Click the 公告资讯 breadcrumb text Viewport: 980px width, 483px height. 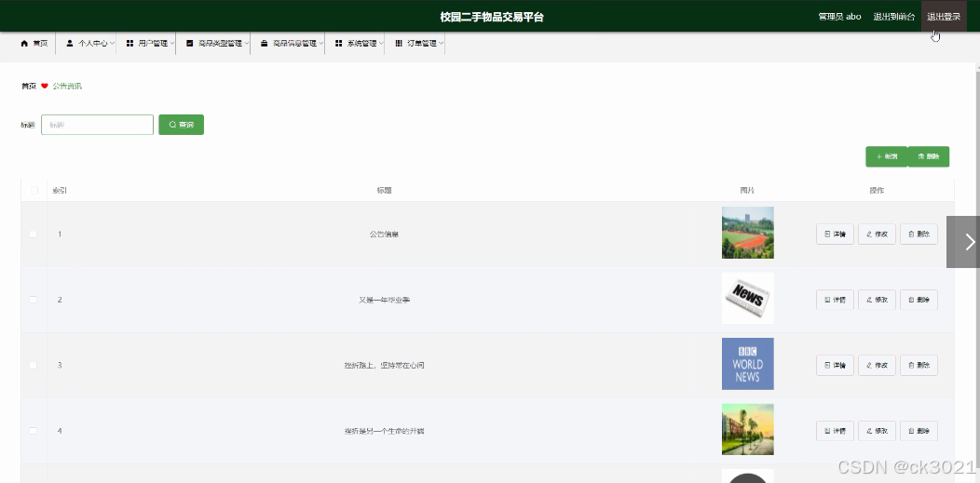point(67,87)
